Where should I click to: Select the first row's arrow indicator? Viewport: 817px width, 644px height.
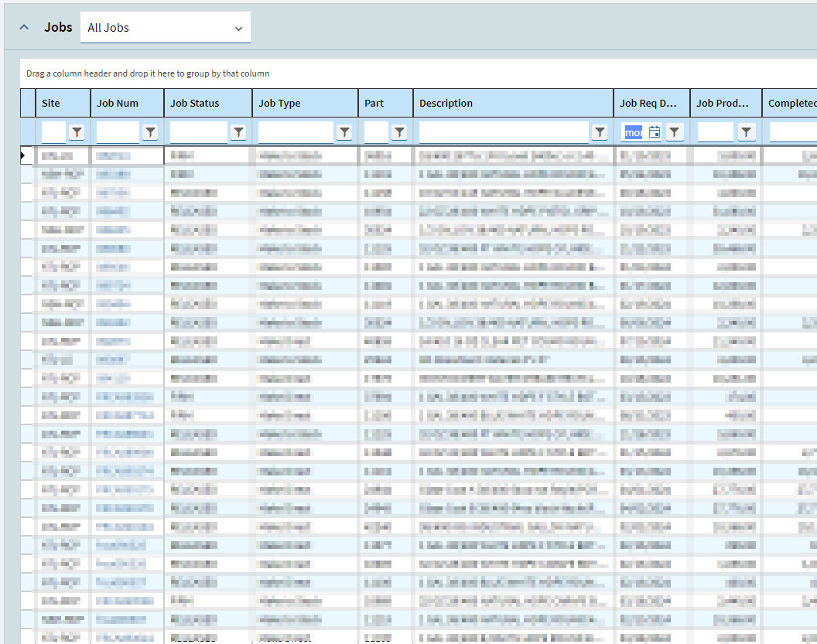[x=23, y=155]
